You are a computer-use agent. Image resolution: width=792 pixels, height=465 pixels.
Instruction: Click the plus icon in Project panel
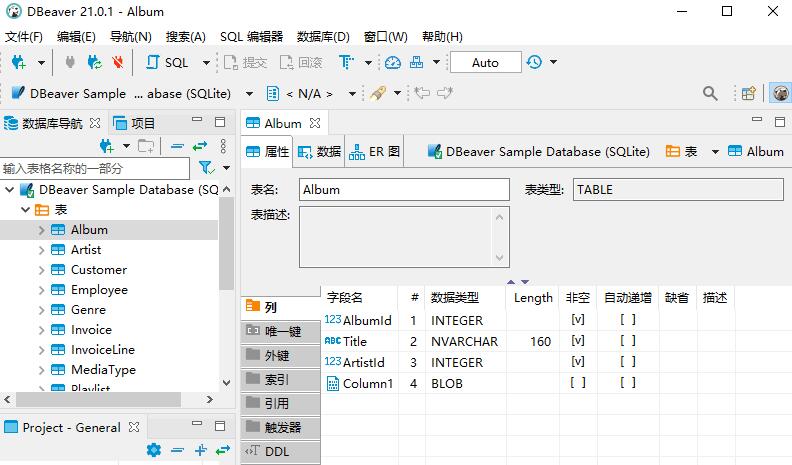pos(201,449)
